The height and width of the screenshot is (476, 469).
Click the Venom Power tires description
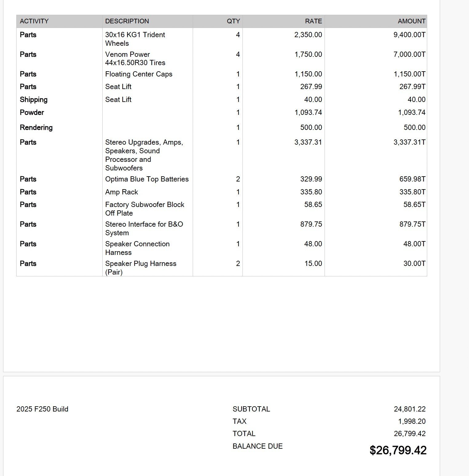tap(135, 59)
